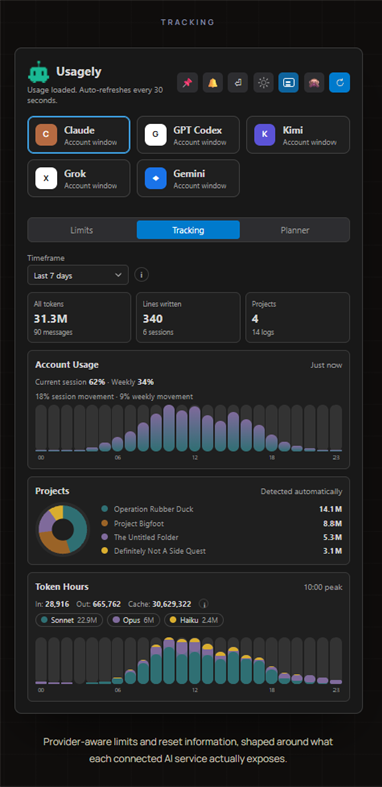
Task: Click yellow swatch for Definitely Not A Side Quest
Action: pos(104,551)
